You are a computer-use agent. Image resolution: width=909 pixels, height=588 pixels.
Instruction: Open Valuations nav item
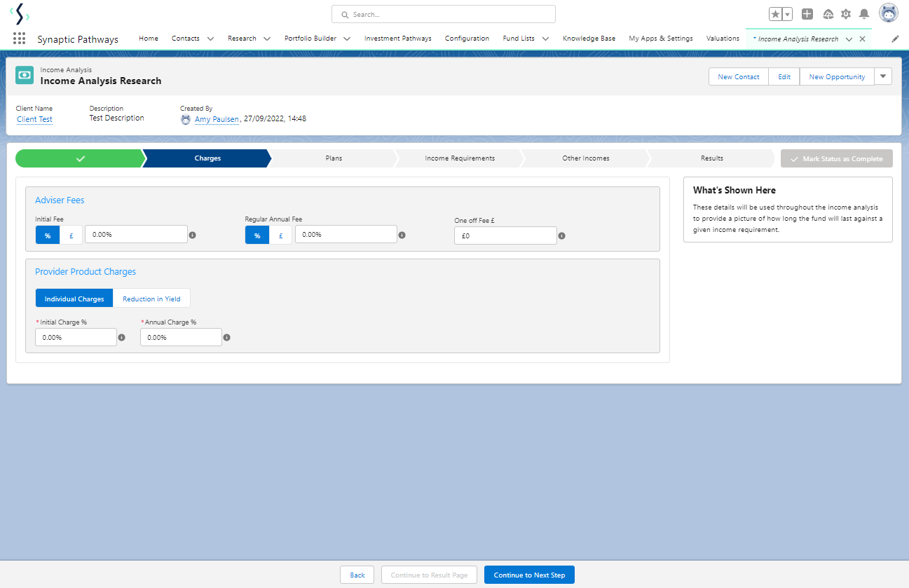723,39
